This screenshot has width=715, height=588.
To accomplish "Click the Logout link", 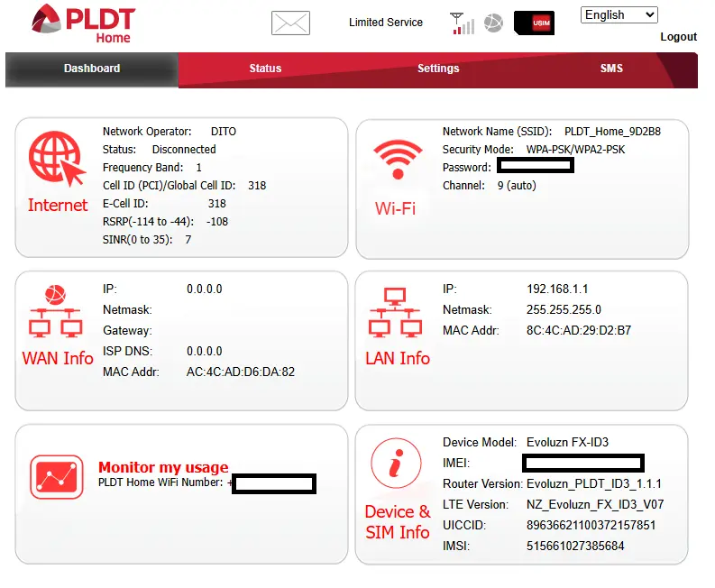I will pyautogui.click(x=679, y=37).
